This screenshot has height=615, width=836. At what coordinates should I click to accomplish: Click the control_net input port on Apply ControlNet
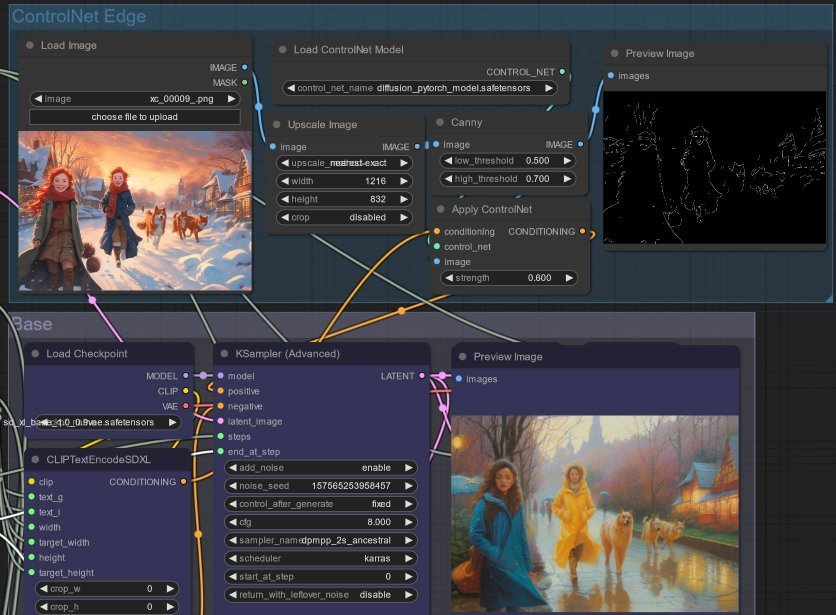(437, 246)
